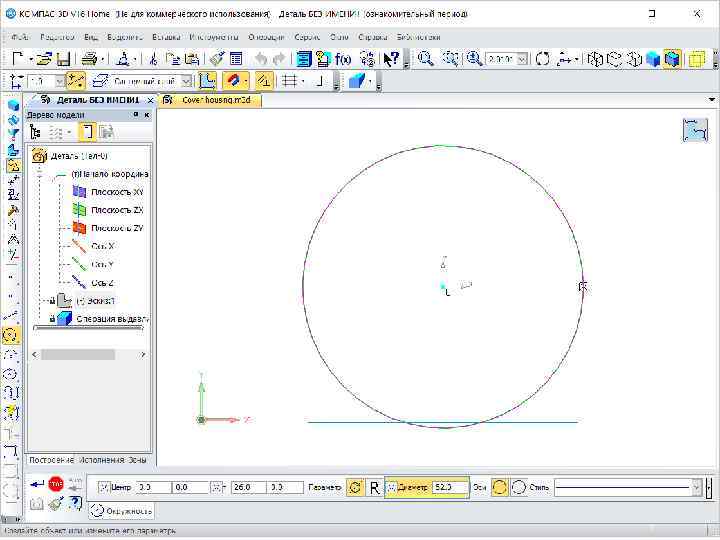This screenshot has height=540, width=720.
Task: Click the Open file folder icon
Action: (44, 59)
